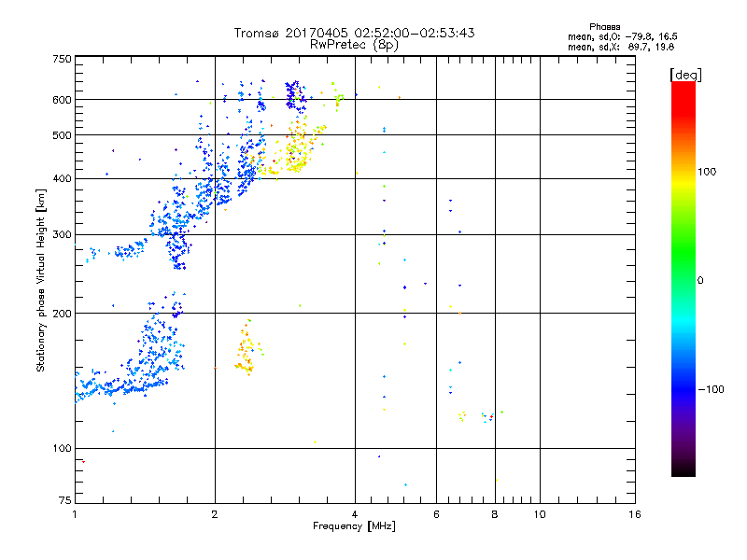Click the y-axis '200' tick label
This screenshot has height=560, width=747.
tap(62, 314)
